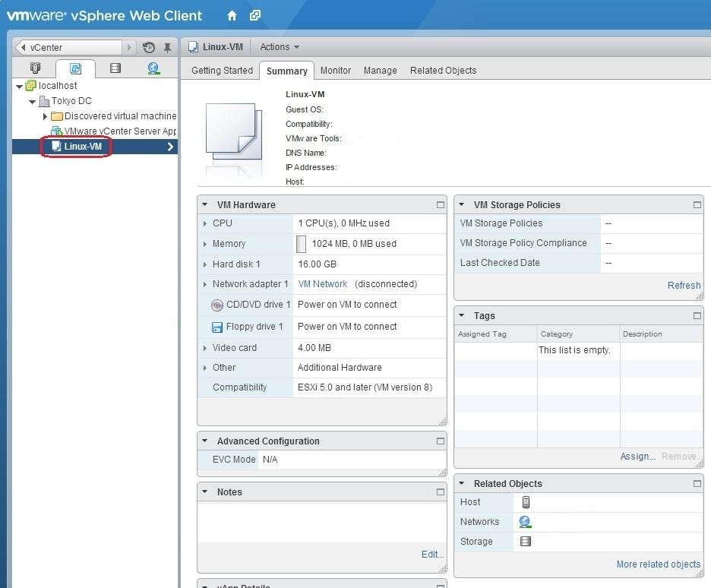Click the Storage datastore icon in Related Objects

[x=526, y=542]
